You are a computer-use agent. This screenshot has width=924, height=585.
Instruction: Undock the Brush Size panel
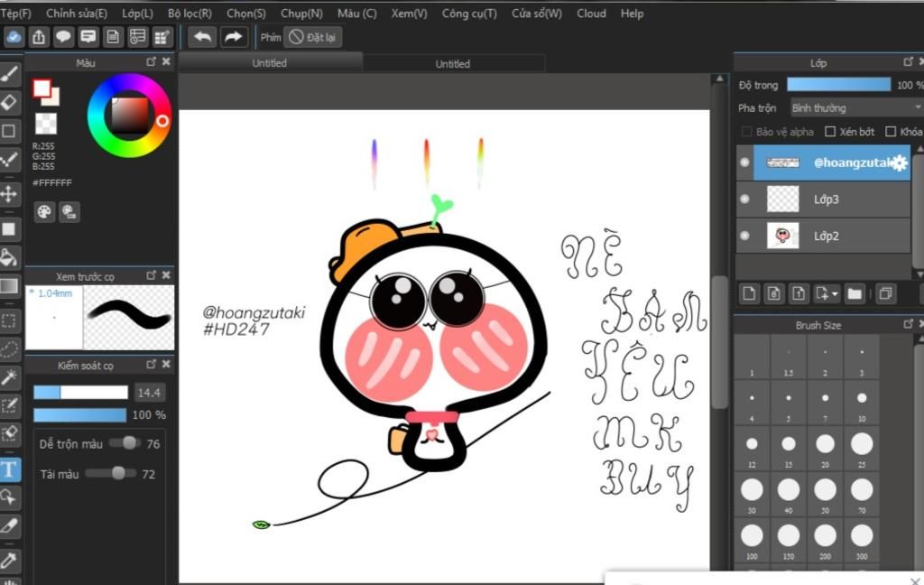(908, 324)
